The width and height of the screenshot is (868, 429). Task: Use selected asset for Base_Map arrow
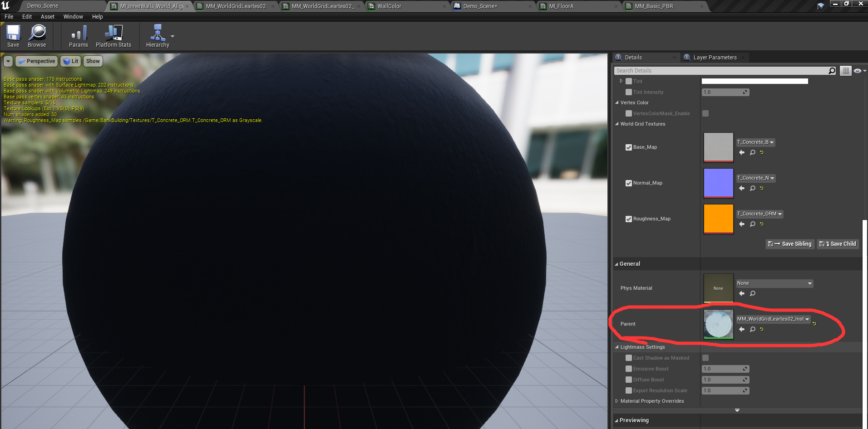point(742,152)
